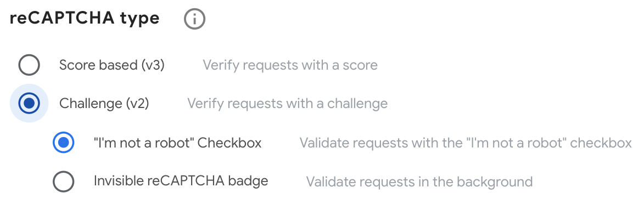Screen dimensions: 644x210
Task: Click the "I'm not a robot" Checkbox label
Action: click(177, 143)
